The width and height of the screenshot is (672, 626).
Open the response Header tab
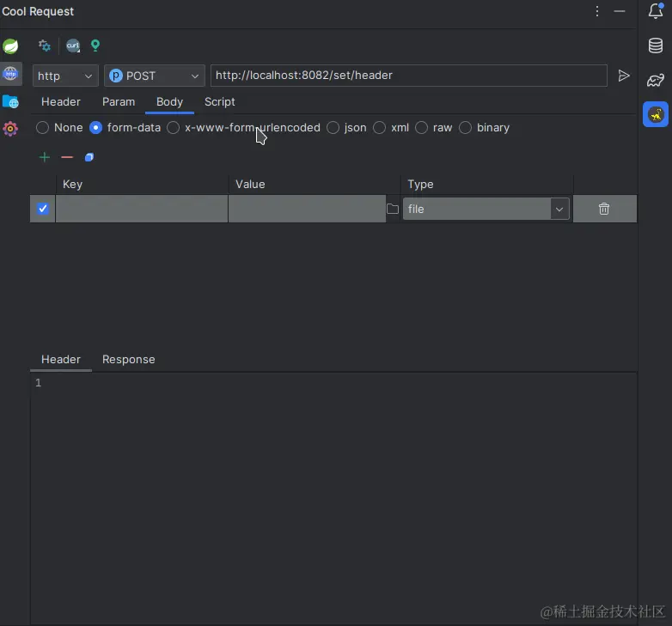(61, 359)
